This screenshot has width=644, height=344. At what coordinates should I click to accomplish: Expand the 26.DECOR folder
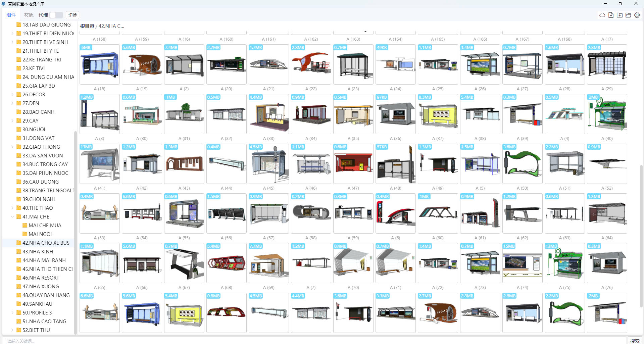pos(12,95)
